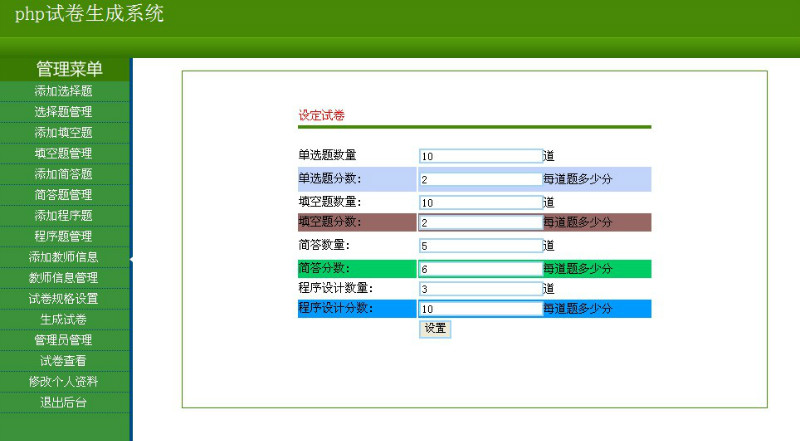
Task: Click the 简答数量 input field
Action: point(481,246)
